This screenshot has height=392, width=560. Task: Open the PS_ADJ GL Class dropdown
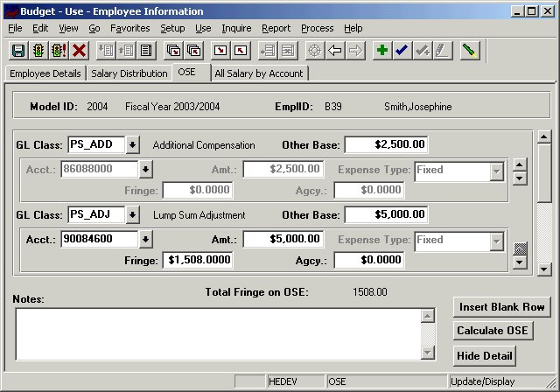click(133, 214)
